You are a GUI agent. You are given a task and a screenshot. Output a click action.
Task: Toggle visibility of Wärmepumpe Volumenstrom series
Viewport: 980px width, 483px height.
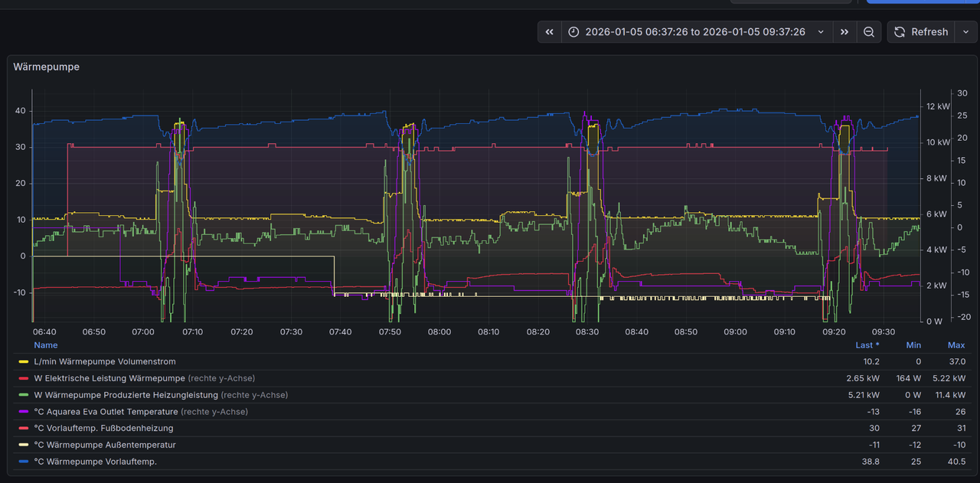[105, 361]
